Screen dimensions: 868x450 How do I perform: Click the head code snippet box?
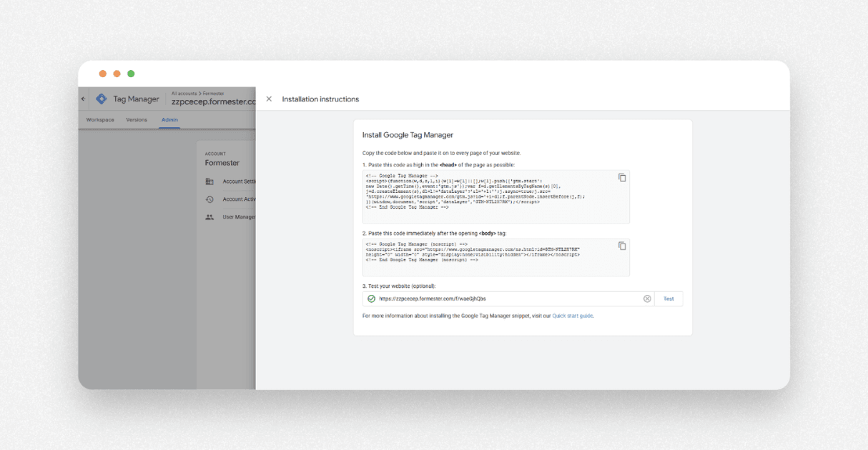coord(496,196)
